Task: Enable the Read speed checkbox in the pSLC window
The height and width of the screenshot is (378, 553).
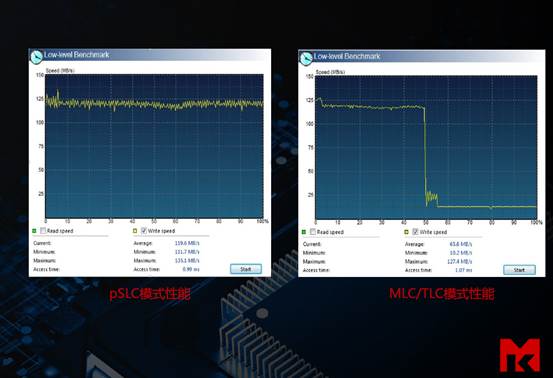Action: [x=43, y=231]
